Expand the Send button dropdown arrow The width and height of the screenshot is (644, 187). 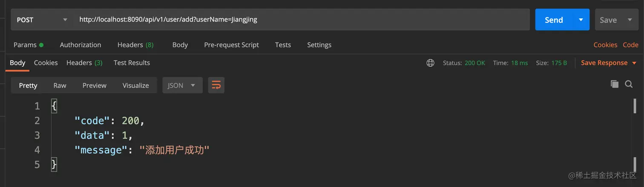click(x=581, y=20)
